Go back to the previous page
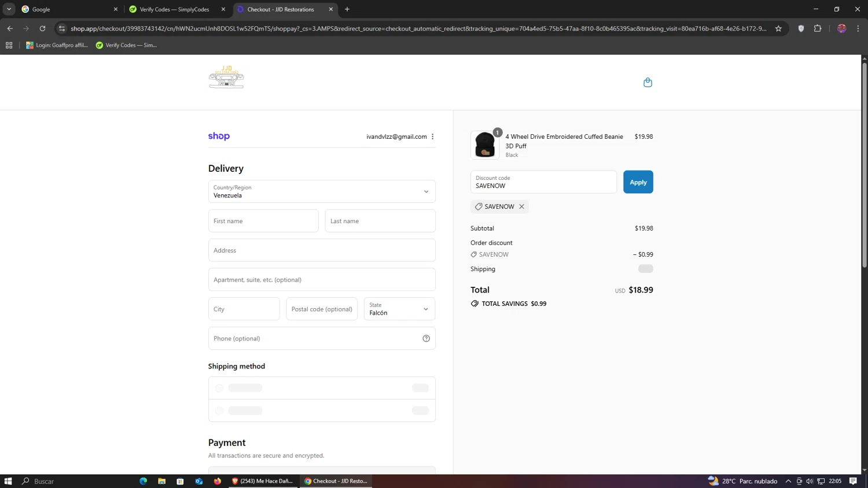 [10, 28]
